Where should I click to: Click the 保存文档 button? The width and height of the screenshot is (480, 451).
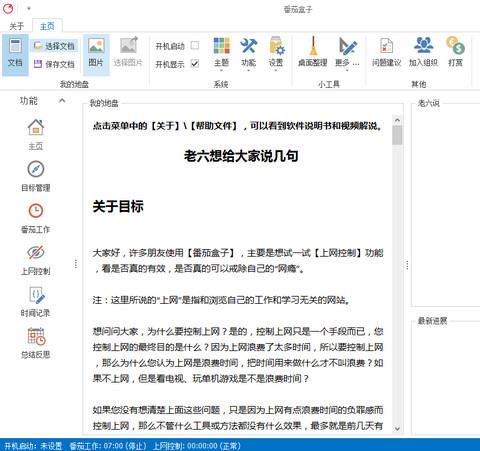pyautogui.click(x=54, y=64)
